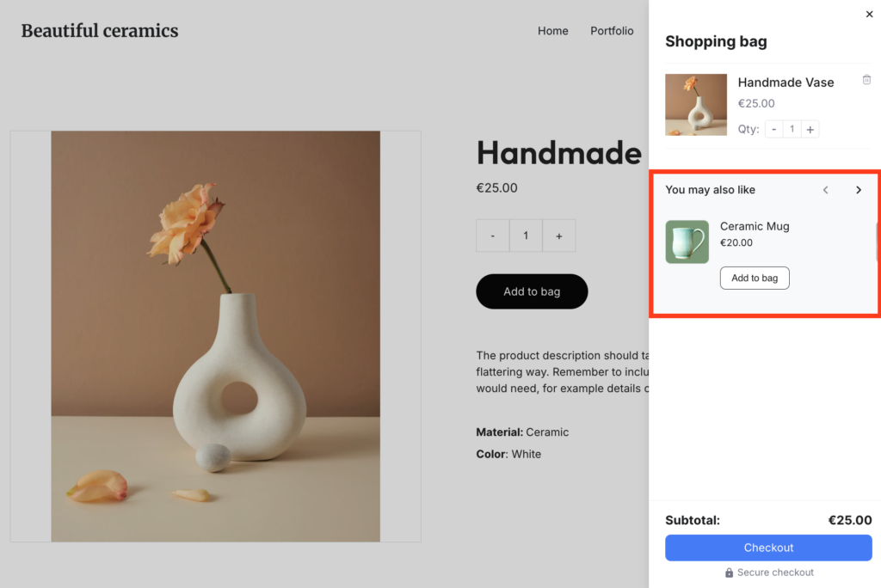
Task: Add Ceramic Mug to bag
Action: [755, 278]
